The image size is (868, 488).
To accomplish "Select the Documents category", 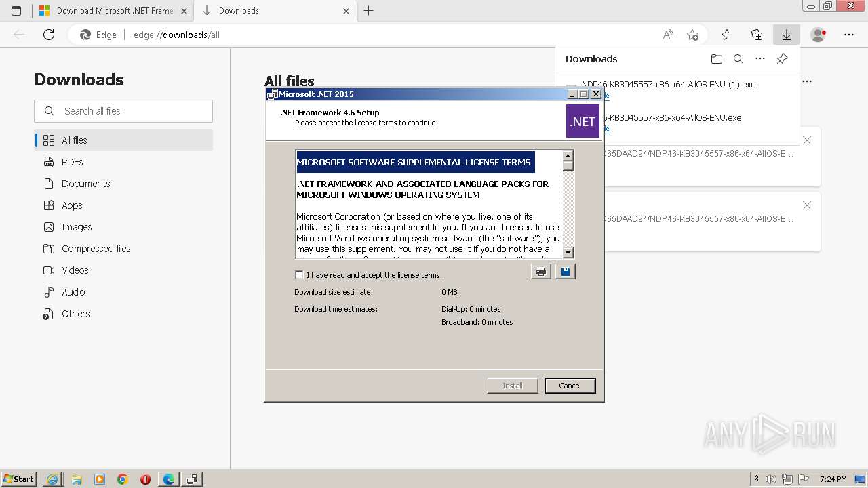I will [123, 184].
